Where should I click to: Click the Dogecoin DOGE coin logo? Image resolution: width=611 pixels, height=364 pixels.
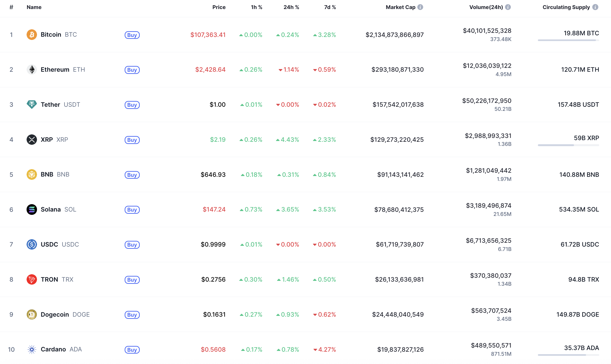coord(32,314)
